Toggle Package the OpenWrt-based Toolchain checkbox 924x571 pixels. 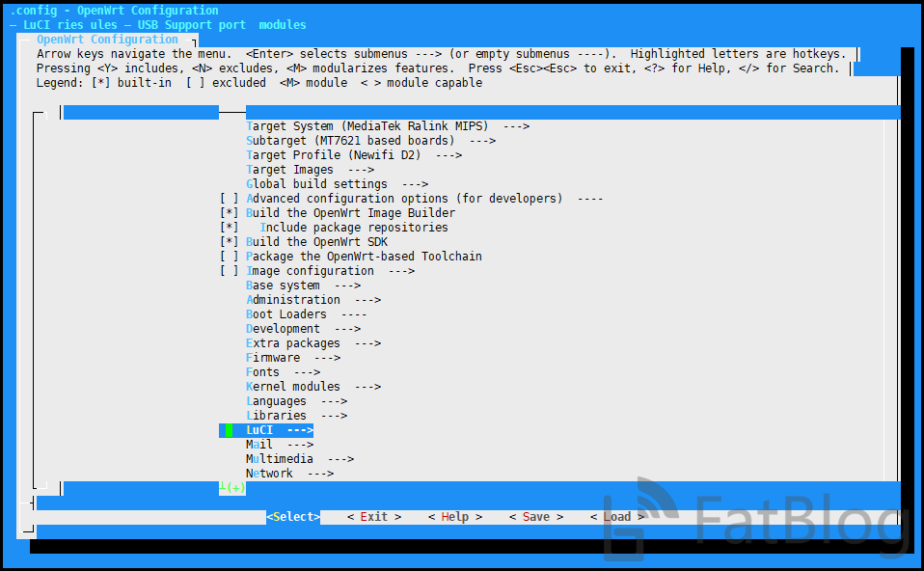(230, 257)
